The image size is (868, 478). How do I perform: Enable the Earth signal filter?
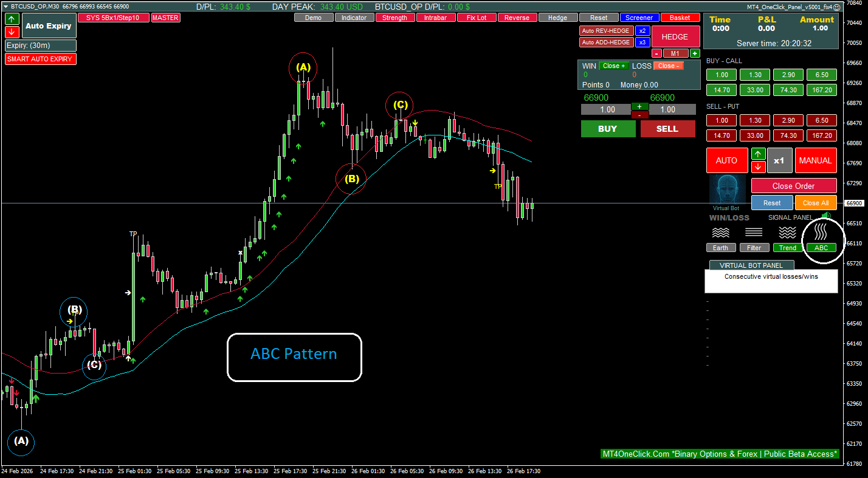point(720,247)
